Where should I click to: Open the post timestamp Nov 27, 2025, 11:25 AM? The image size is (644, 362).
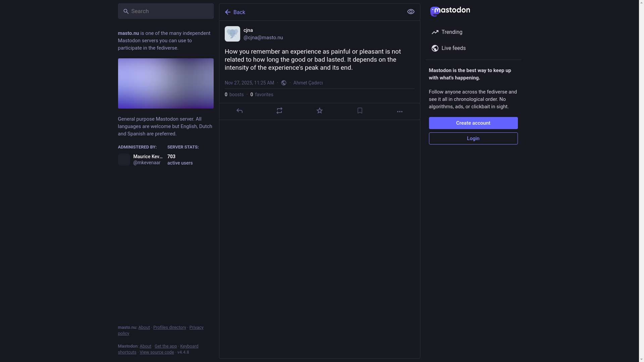point(249,83)
